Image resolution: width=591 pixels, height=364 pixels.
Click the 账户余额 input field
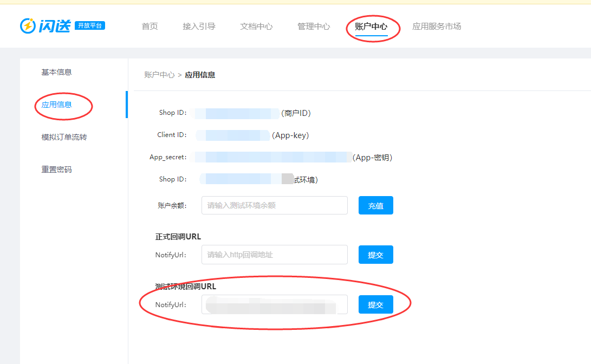[x=274, y=205]
